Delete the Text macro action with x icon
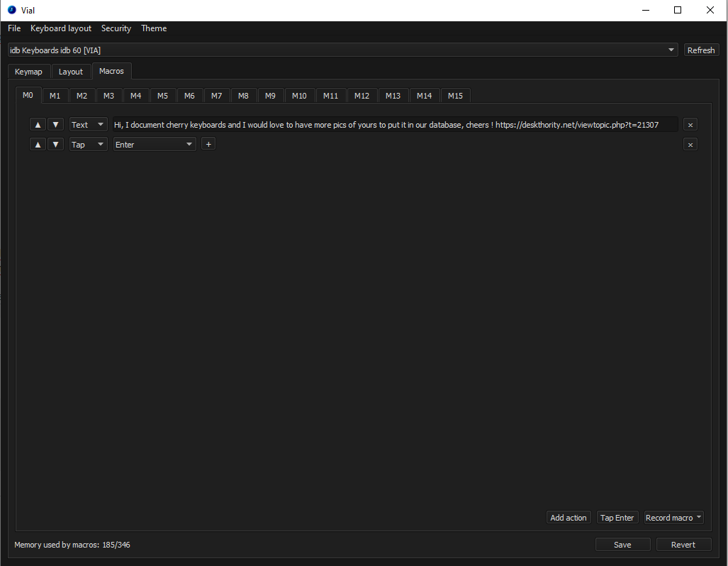The width and height of the screenshot is (728, 566). pos(690,124)
